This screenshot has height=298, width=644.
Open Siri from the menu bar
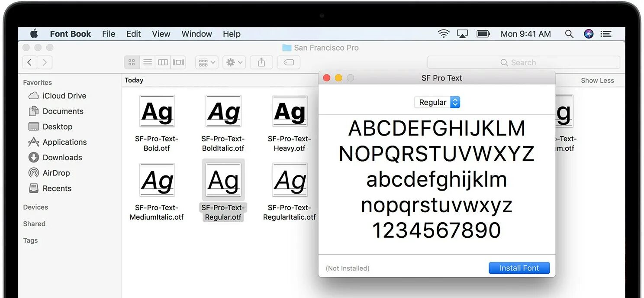pos(589,34)
